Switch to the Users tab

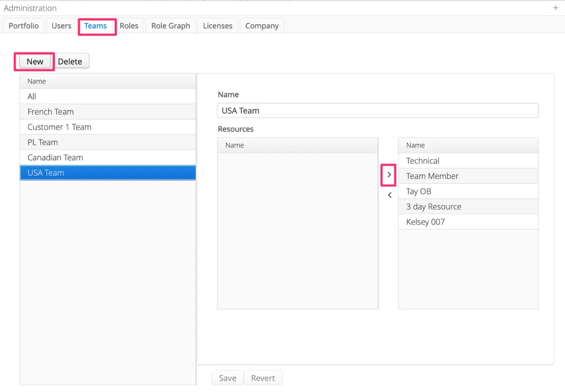(61, 25)
